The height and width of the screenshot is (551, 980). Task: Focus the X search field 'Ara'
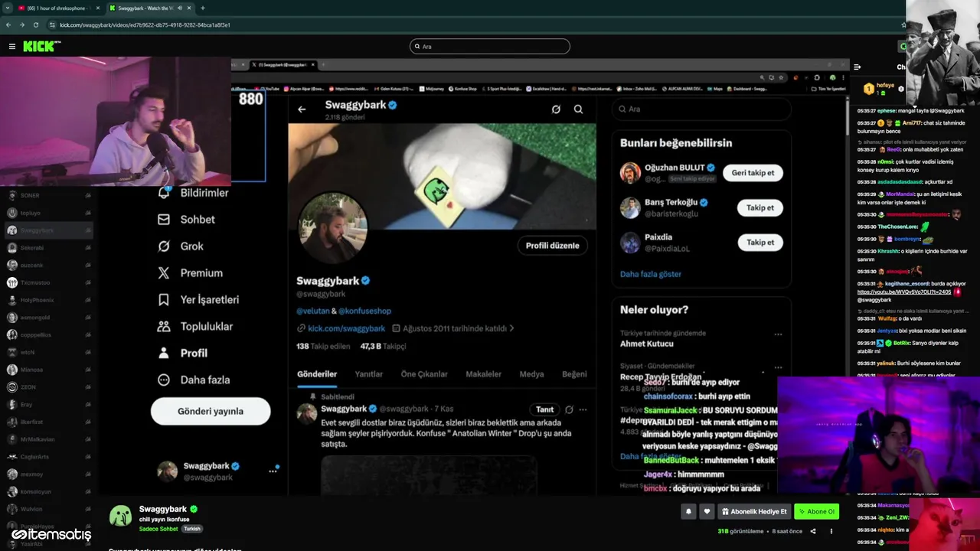point(701,109)
